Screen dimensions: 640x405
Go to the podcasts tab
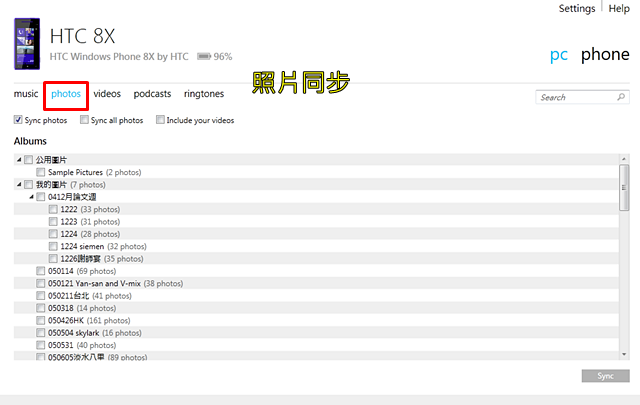152,94
